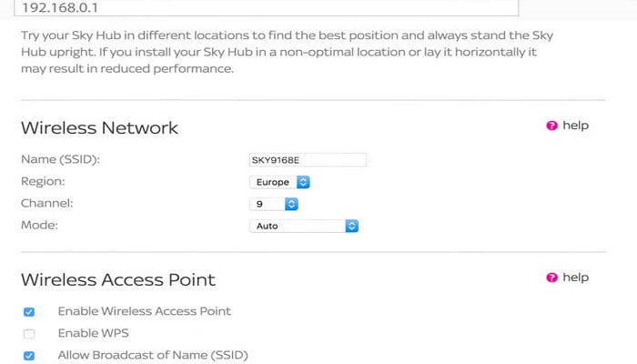The image size is (637, 364).
Task: Click the Wireless Access Point help question icon
Action: pyautogui.click(x=551, y=278)
